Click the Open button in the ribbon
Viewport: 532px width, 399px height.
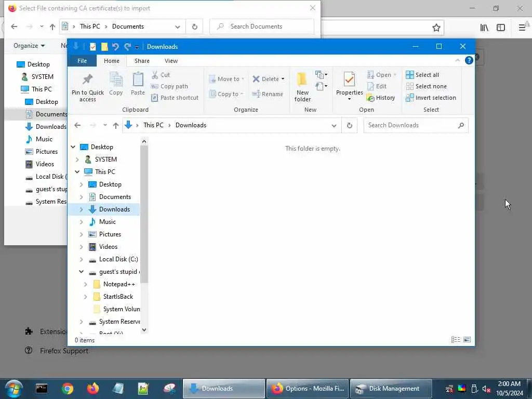(x=379, y=75)
